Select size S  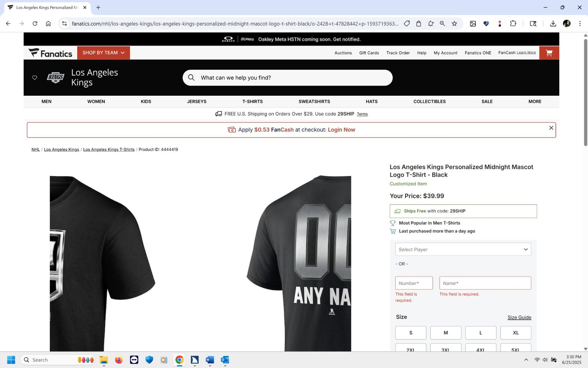coord(411,333)
